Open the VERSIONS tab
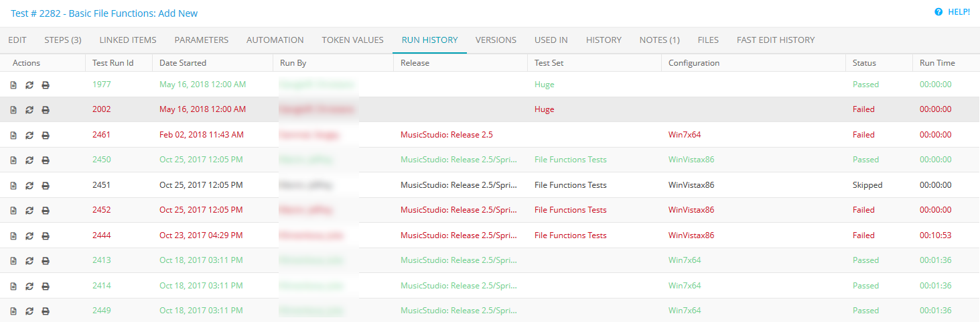 click(496, 40)
